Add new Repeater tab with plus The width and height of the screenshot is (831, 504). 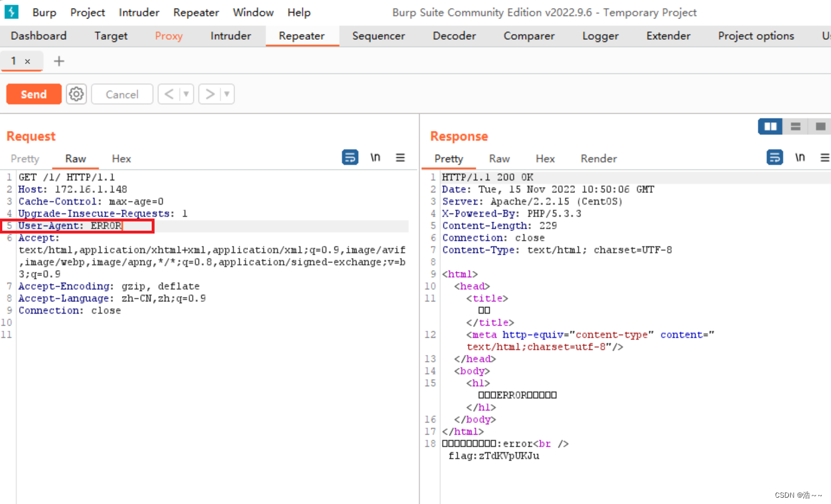tap(59, 61)
